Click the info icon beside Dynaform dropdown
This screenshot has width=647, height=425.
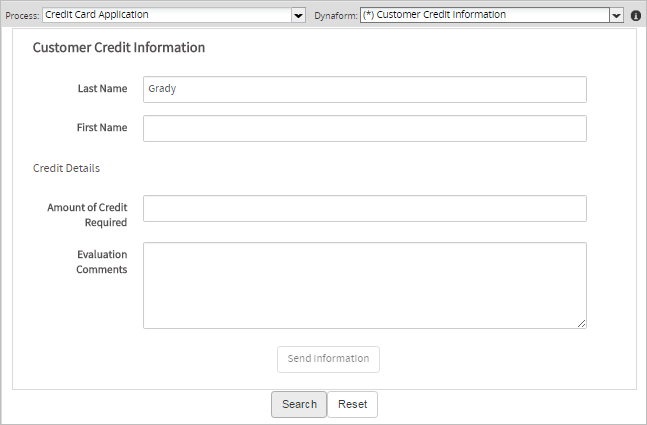pos(636,16)
